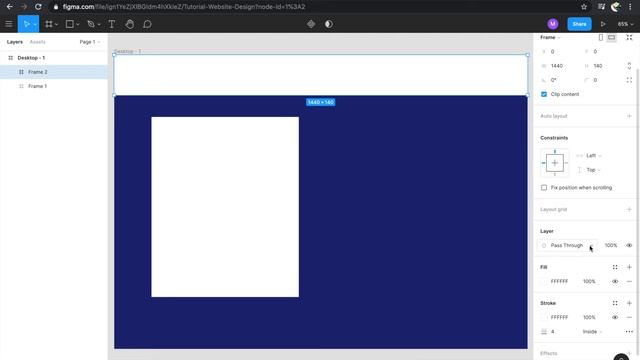The height and width of the screenshot is (360, 640).
Task: Click layer opacity 100% field
Action: click(x=611, y=245)
